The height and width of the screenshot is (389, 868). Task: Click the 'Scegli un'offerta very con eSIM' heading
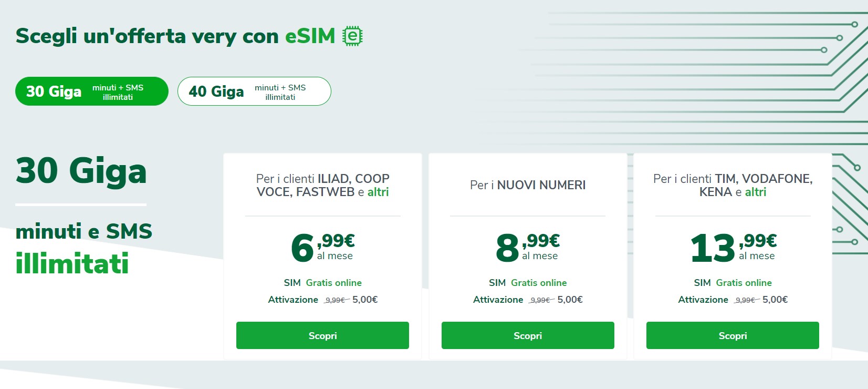point(175,36)
